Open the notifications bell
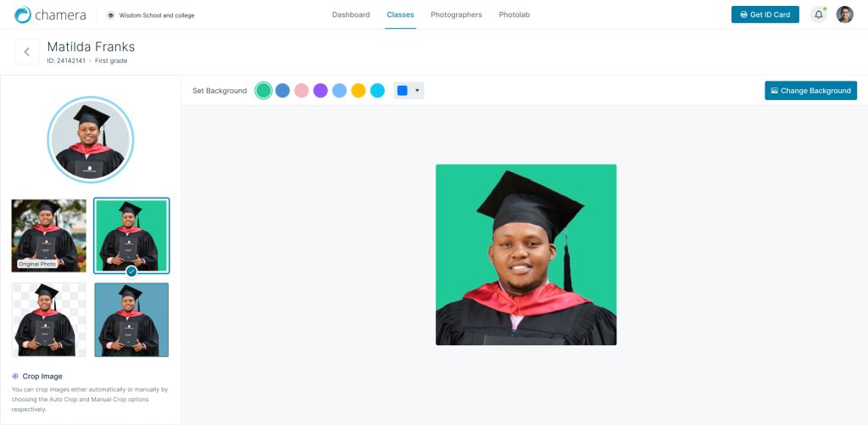The image size is (868, 425). click(x=818, y=15)
